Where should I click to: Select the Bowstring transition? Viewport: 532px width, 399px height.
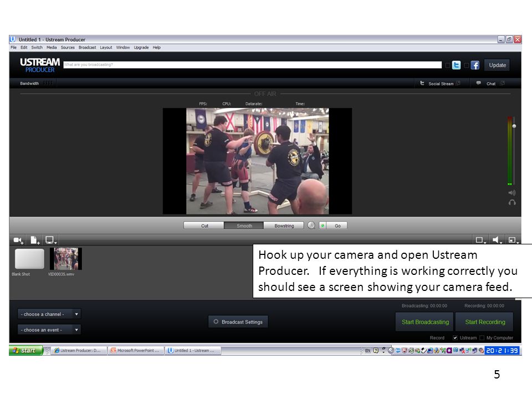[284, 226]
